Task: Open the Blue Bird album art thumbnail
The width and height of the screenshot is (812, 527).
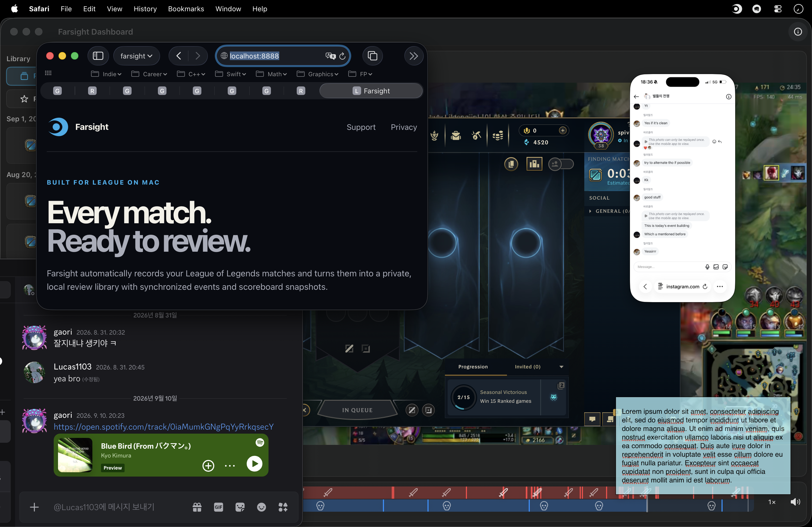Action: click(x=75, y=455)
